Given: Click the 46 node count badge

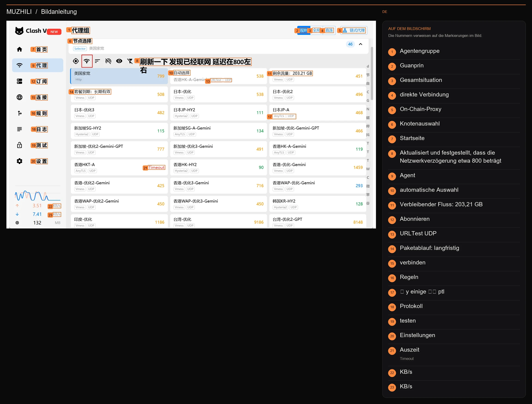Looking at the screenshot, I should click(350, 44).
